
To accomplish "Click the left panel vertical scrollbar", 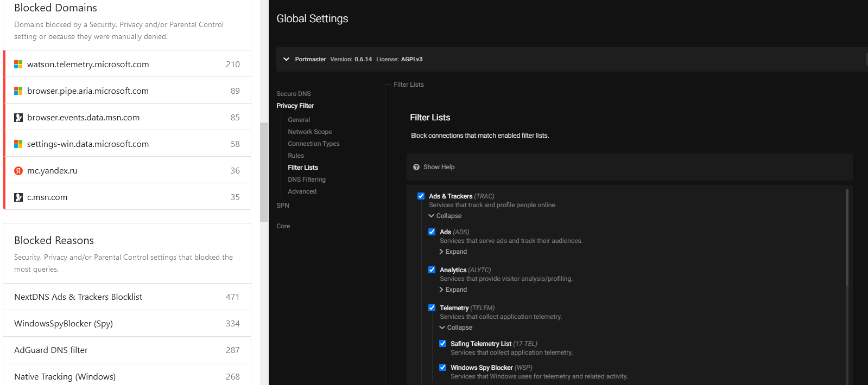I will tap(264, 171).
